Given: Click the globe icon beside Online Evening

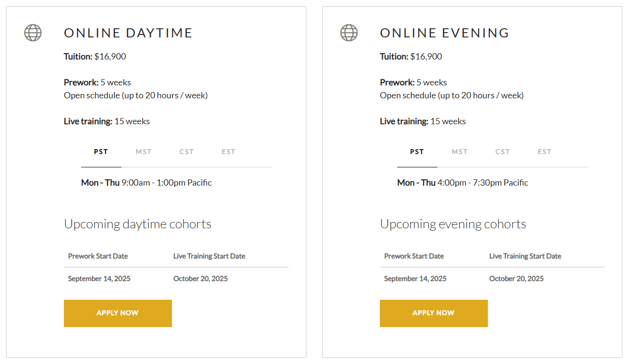Looking at the screenshot, I should click(349, 33).
